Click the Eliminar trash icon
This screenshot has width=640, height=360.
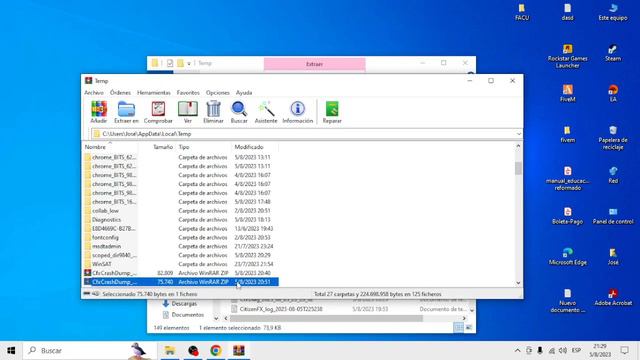(213, 112)
